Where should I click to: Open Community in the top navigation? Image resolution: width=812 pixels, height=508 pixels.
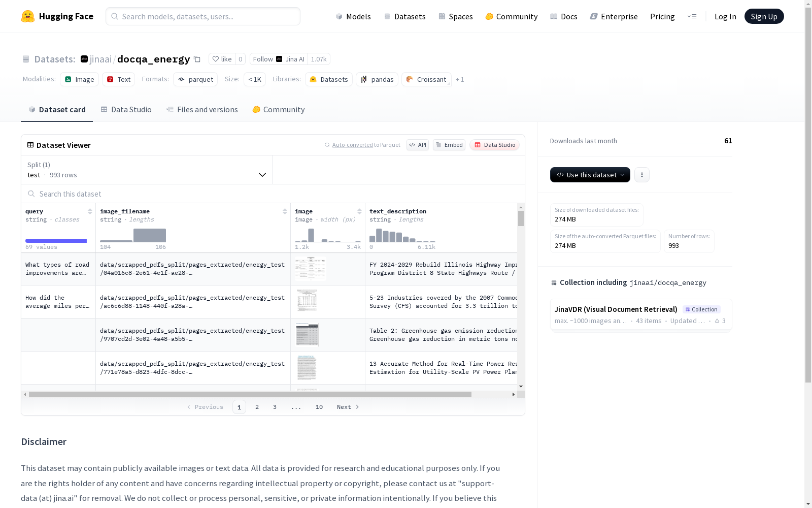point(512,16)
